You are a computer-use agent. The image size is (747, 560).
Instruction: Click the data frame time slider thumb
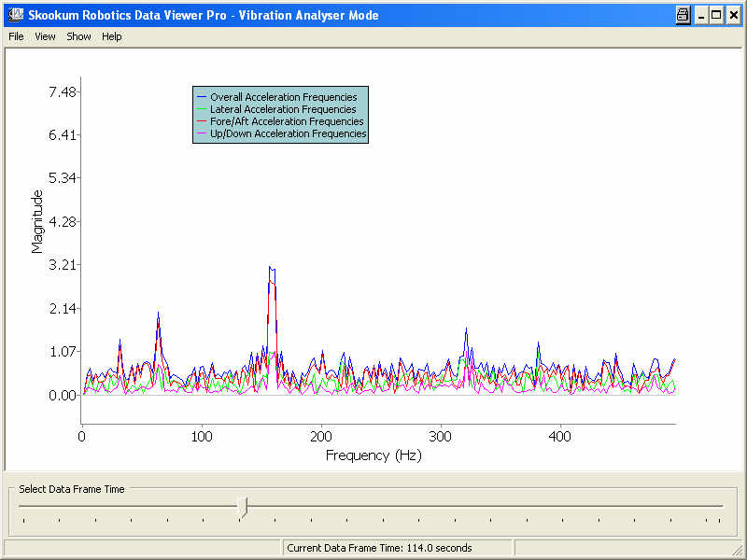pos(243,507)
